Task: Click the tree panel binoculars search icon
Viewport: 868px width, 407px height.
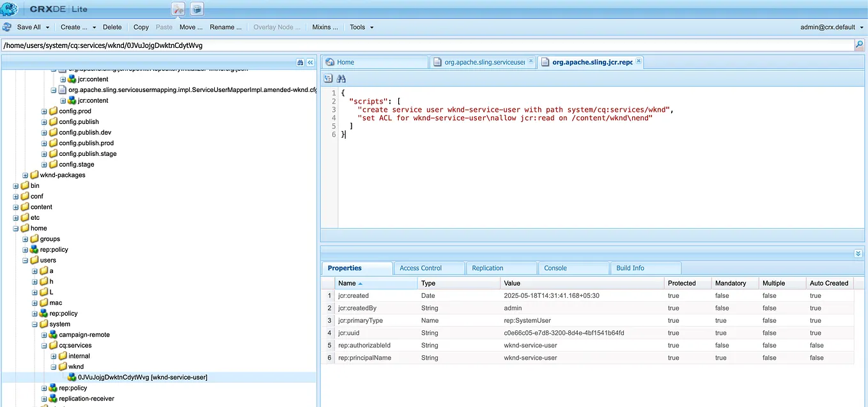Action: coord(300,62)
